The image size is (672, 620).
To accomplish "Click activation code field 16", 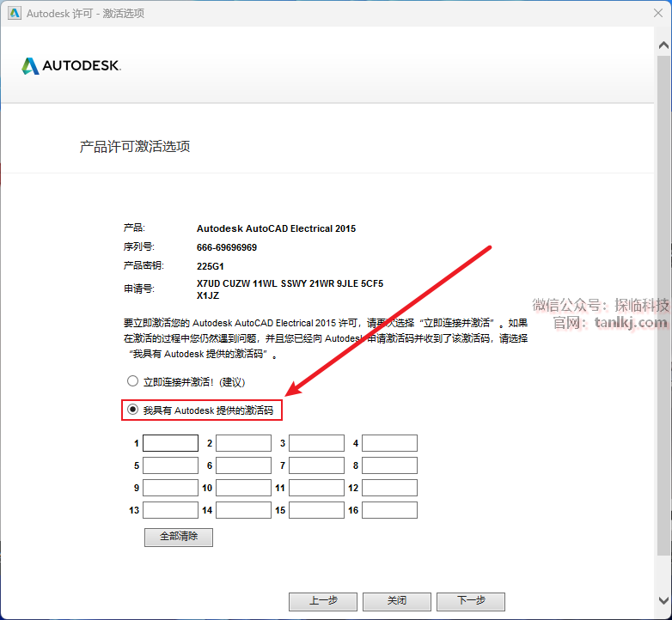I will 389,510.
